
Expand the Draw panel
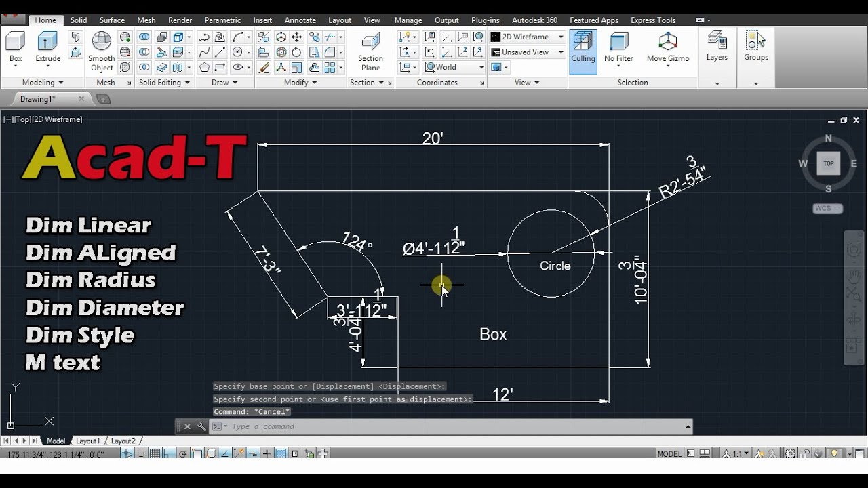tap(224, 83)
